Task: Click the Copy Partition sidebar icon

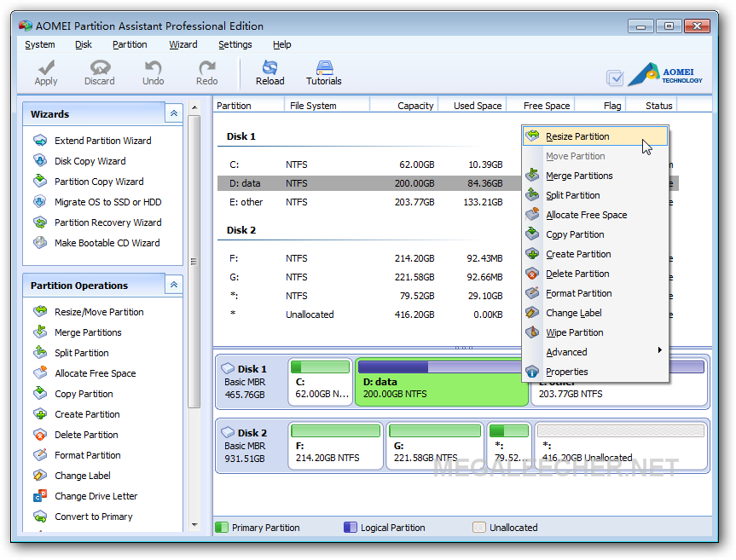Action: point(40,394)
